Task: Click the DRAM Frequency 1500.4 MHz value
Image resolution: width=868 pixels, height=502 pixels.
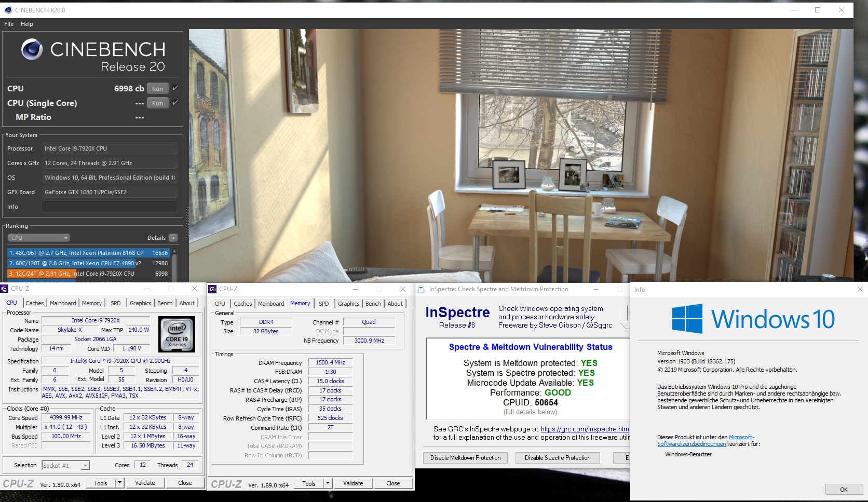Action: [331, 363]
